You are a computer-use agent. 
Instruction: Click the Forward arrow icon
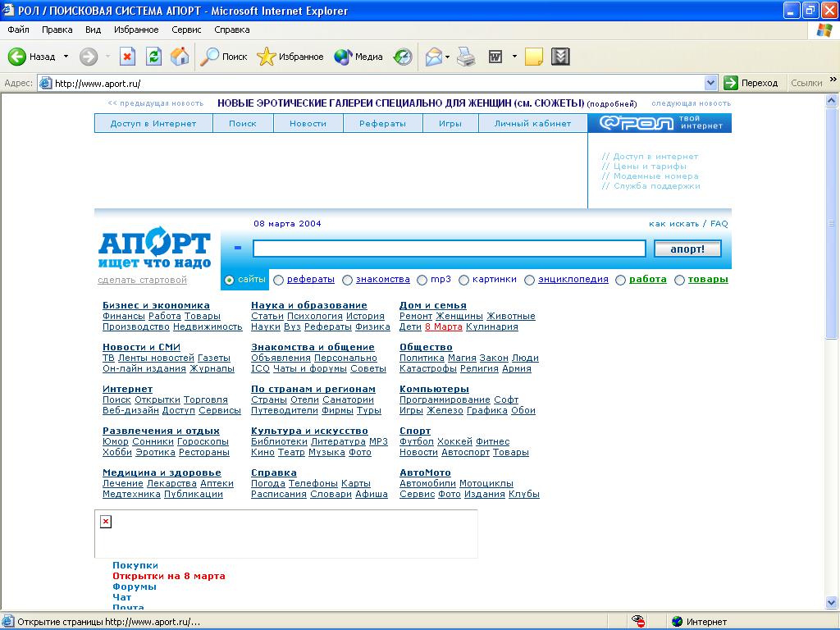[89, 57]
